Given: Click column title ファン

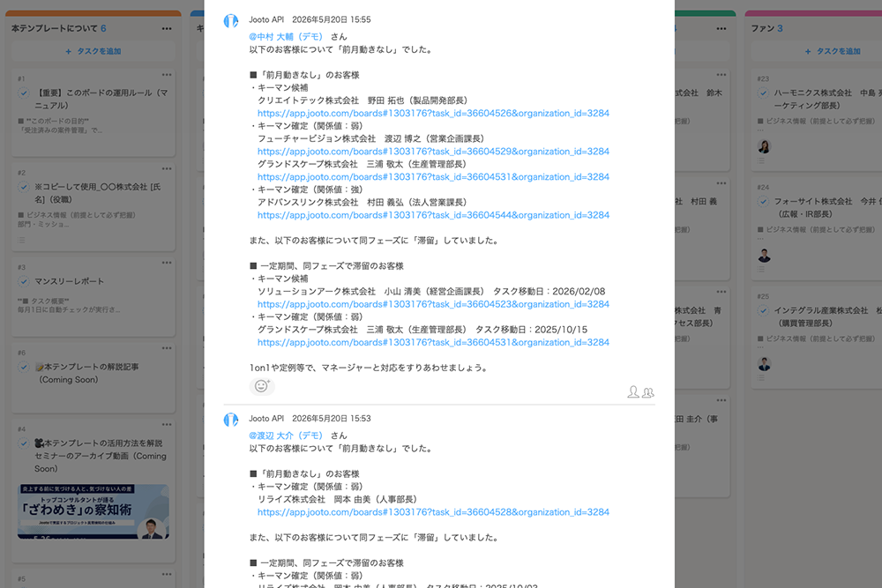Looking at the screenshot, I should (x=763, y=29).
